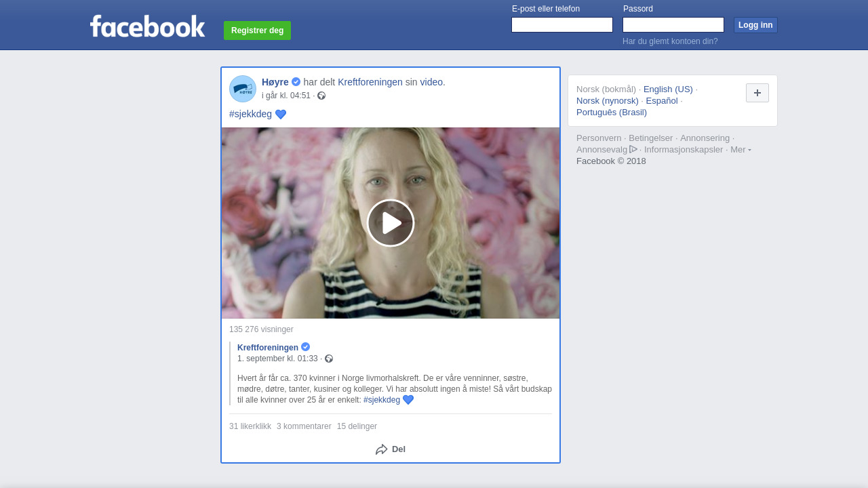Click the 135 276 visninger text
868x488 pixels.
(x=261, y=329)
